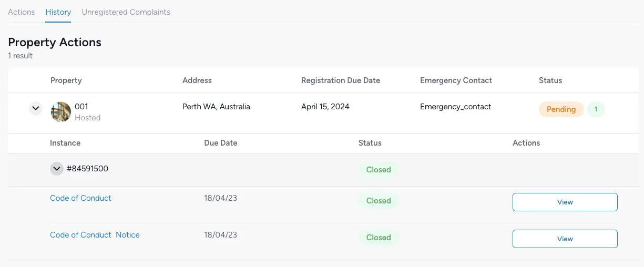This screenshot has height=267, width=644.
Task: Collapse instance #84591500 chevron
Action: click(x=57, y=169)
